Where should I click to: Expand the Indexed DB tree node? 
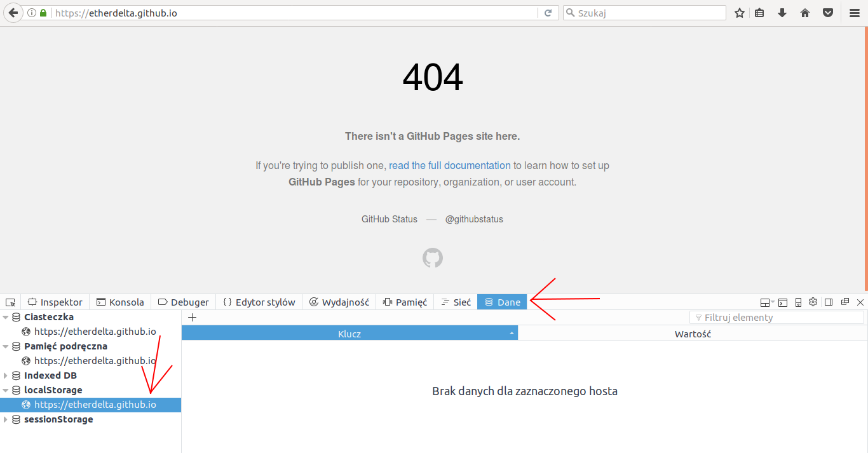pyautogui.click(x=6, y=375)
